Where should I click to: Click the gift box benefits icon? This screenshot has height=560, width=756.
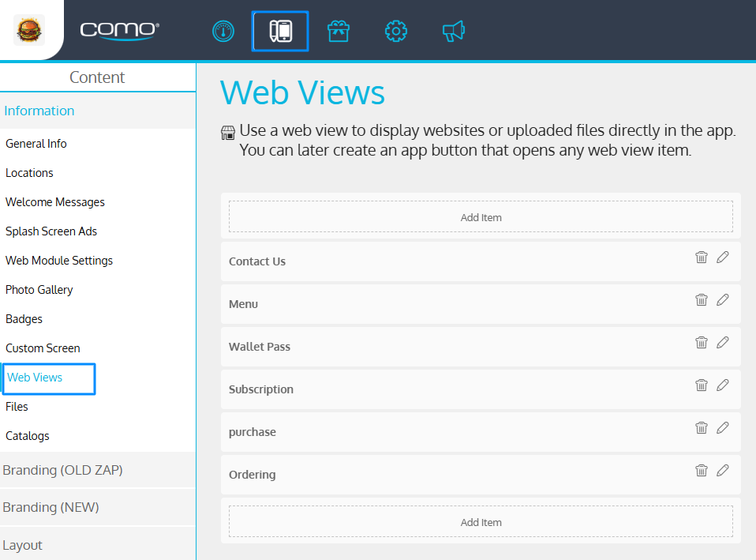339,32
